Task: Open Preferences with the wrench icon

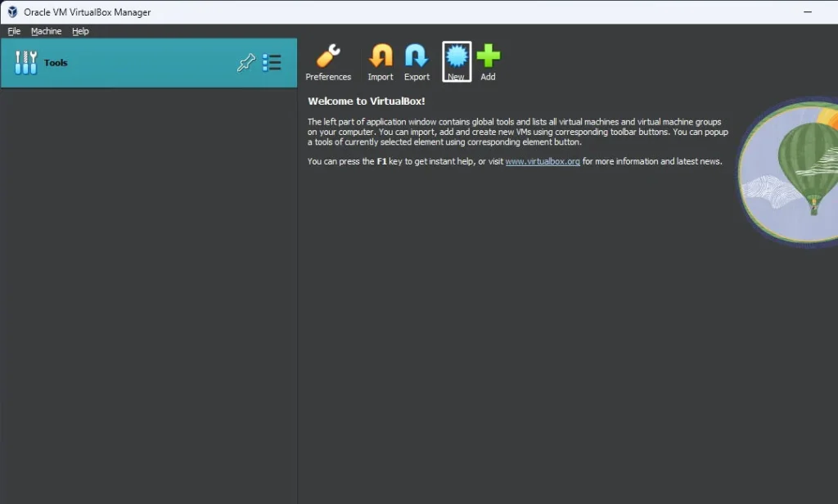Action: point(328,62)
